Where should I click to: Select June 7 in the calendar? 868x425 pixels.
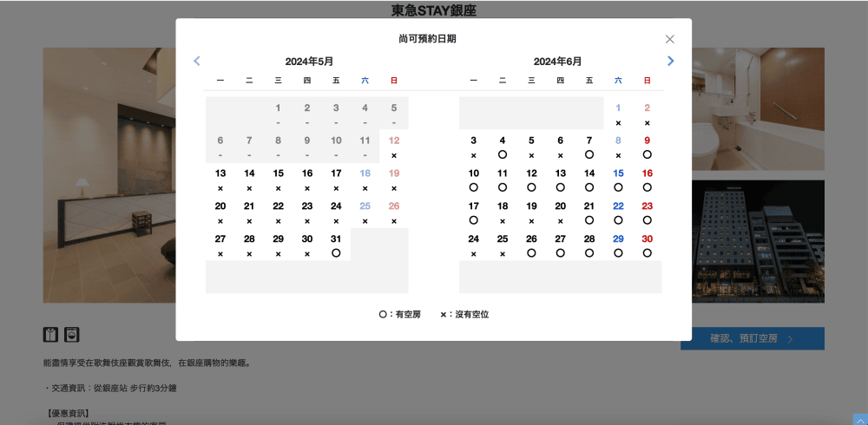(x=589, y=147)
